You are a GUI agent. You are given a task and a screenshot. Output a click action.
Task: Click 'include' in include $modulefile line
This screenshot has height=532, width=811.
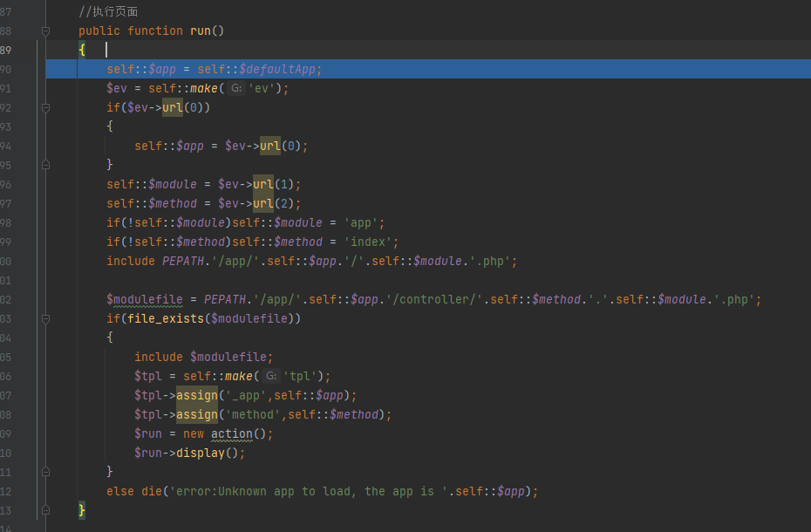pos(159,357)
